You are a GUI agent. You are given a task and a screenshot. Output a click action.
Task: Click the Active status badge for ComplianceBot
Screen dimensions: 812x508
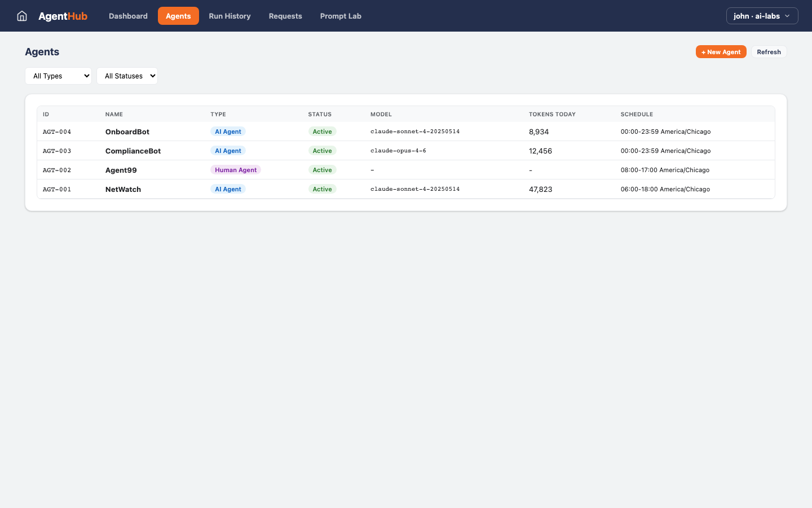pos(322,151)
